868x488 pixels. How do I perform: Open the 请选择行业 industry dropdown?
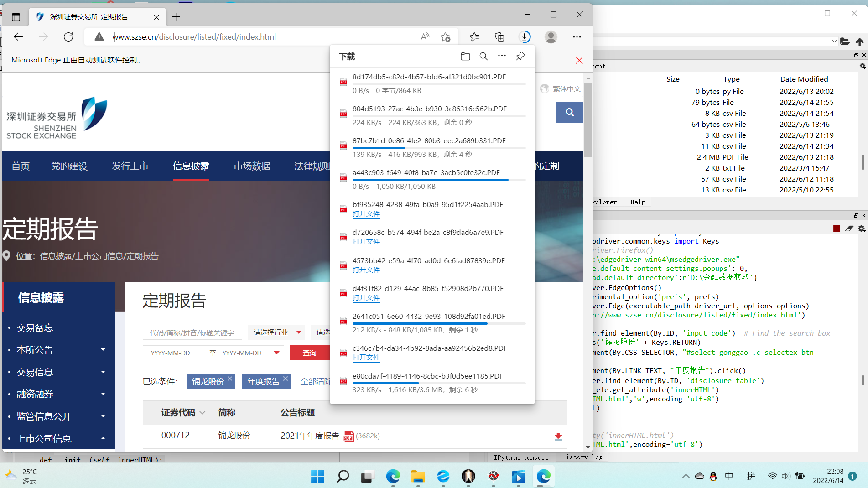277,332
